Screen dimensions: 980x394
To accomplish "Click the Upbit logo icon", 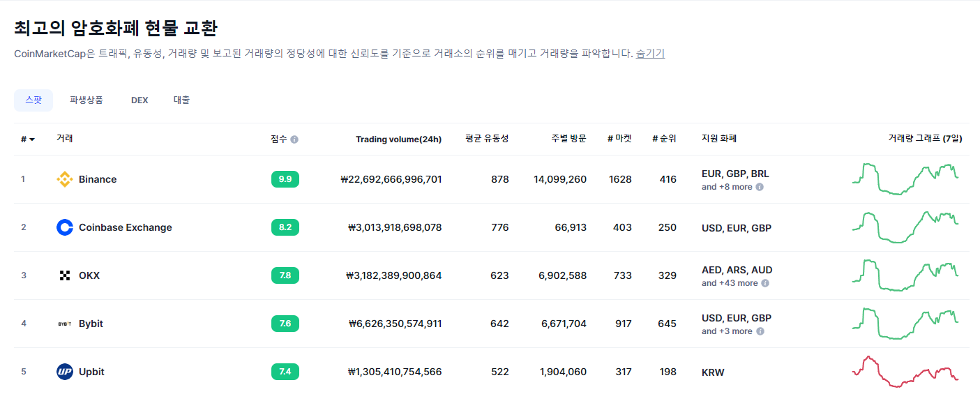I will (65, 372).
